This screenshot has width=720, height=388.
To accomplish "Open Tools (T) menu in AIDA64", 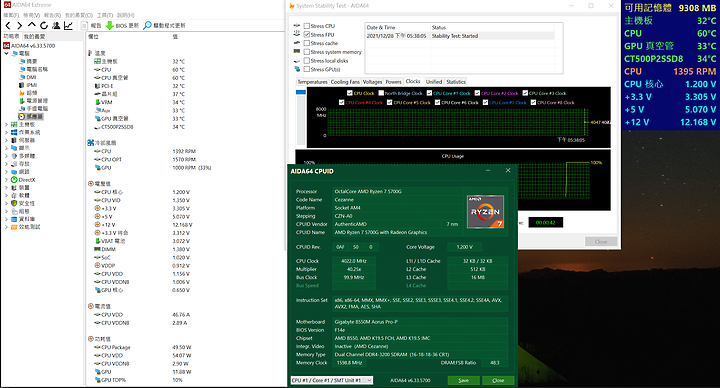I will point(105,15).
